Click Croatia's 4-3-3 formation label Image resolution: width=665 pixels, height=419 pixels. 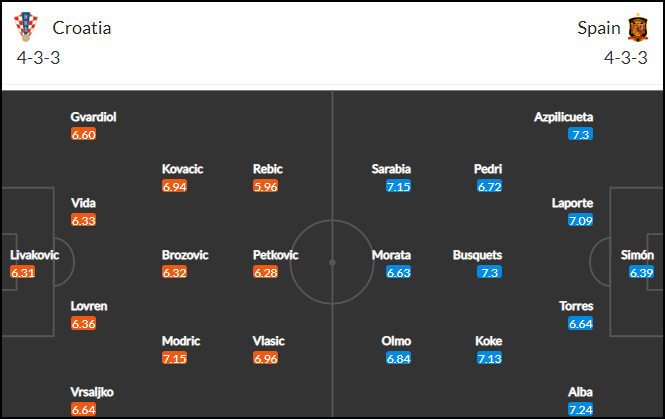tap(38, 58)
